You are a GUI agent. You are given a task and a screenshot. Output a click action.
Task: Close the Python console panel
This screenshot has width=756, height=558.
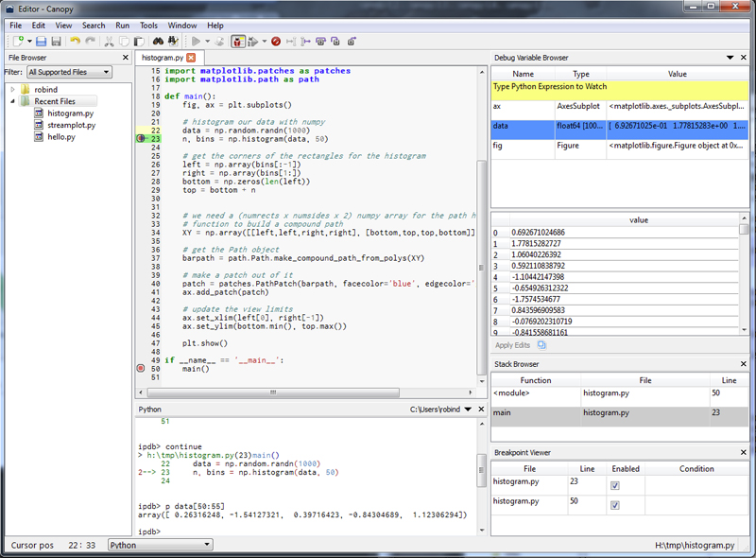pyautogui.click(x=481, y=410)
